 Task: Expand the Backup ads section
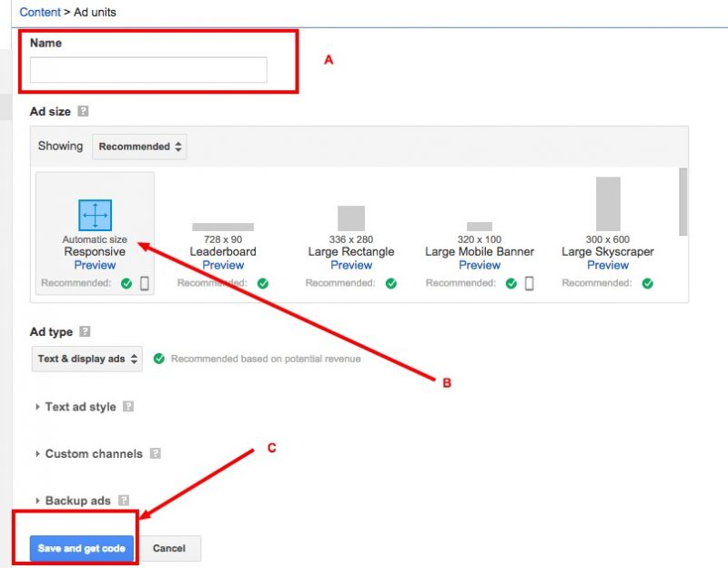point(77,501)
